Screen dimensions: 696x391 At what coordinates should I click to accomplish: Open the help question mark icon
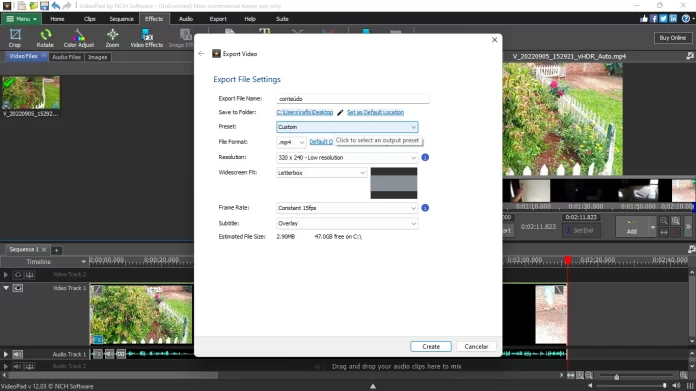pos(686,19)
